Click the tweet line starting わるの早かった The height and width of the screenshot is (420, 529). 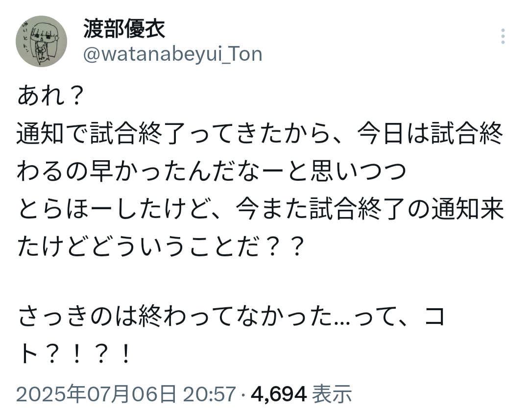[212, 171]
